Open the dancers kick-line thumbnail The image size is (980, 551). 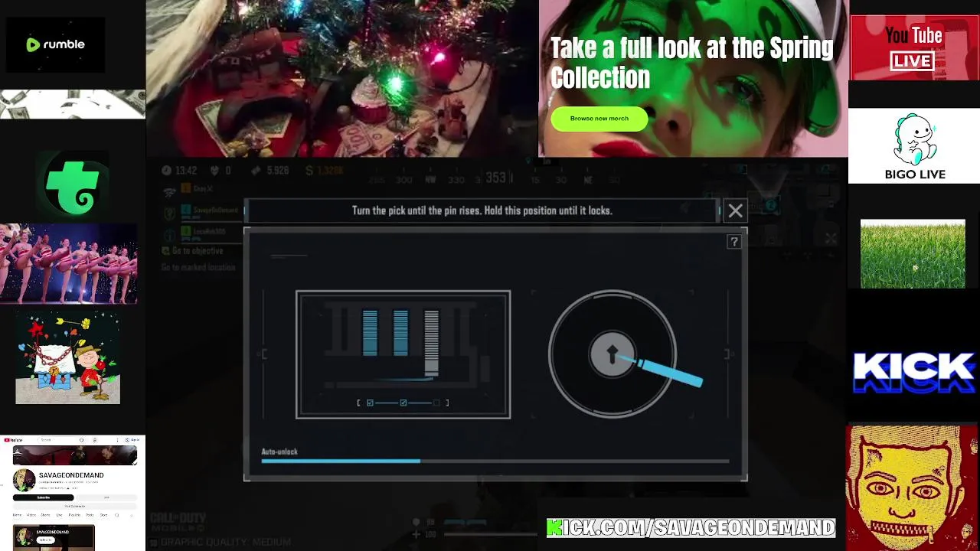[69, 263]
